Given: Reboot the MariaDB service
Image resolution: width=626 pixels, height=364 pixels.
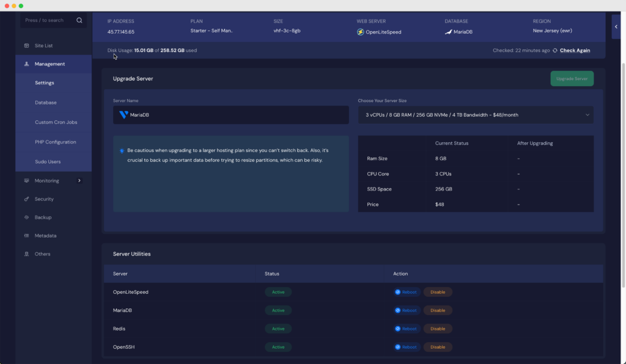Looking at the screenshot, I should (x=406, y=310).
